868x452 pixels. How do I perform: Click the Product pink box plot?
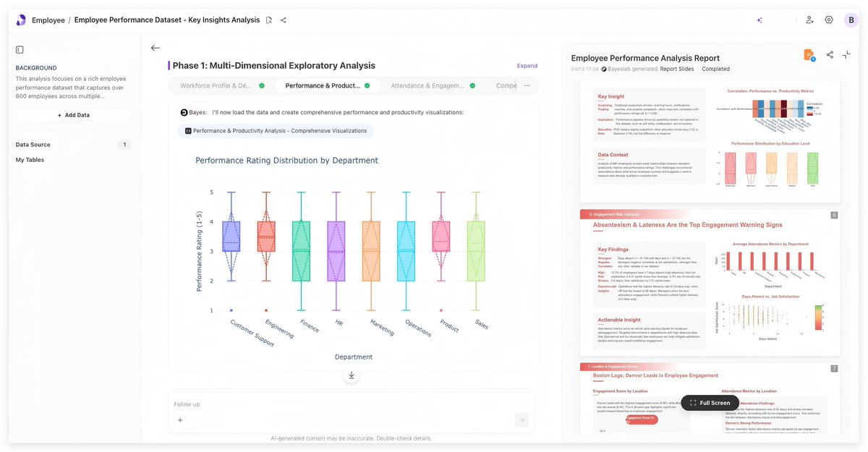441,236
